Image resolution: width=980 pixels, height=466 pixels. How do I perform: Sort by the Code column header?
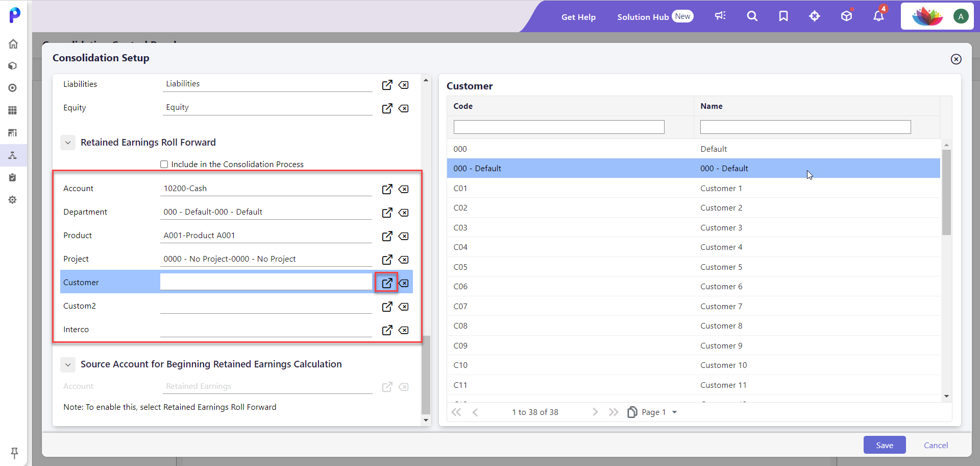click(x=463, y=106)
